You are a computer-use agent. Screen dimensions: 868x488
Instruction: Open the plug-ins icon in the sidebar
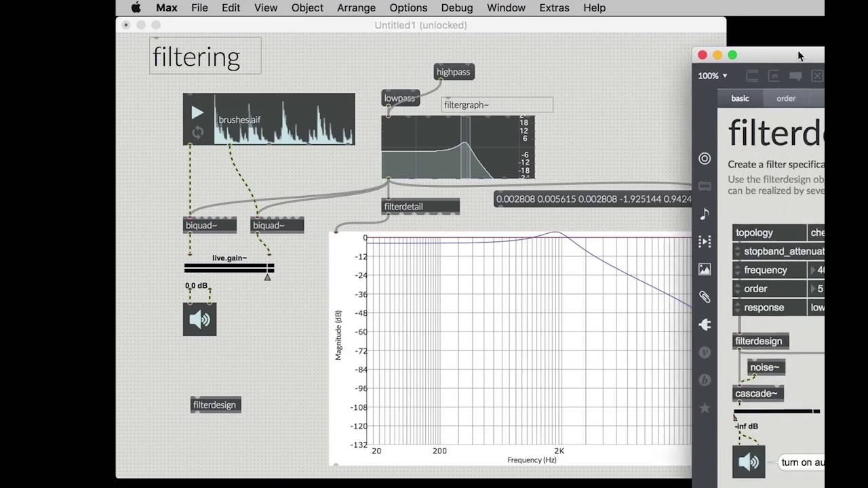[705, 325]
